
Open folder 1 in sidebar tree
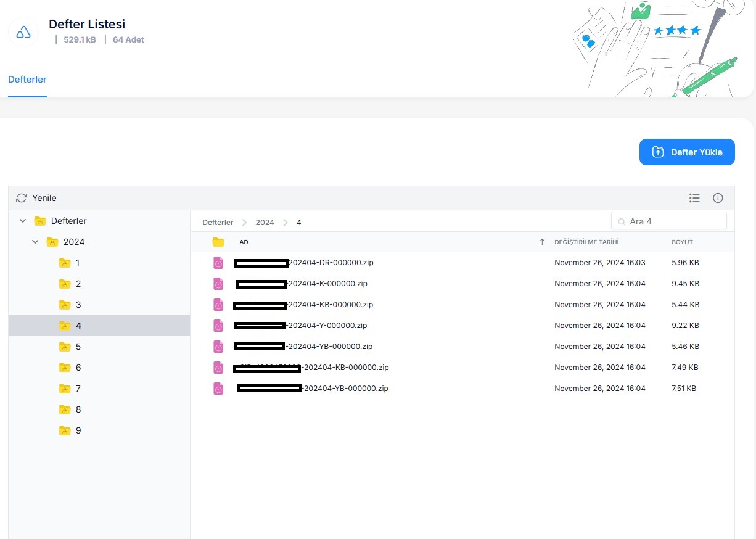pyautogui.click(x=77, y=263)
